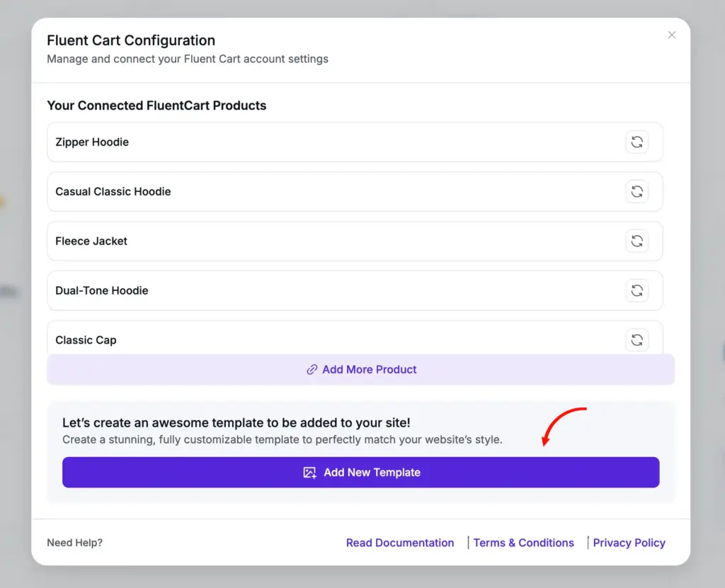This screenshot has width=725, height=588.
Task: Click the Your Connected FluentCart Products heading
Action: [x=156, y=105]
